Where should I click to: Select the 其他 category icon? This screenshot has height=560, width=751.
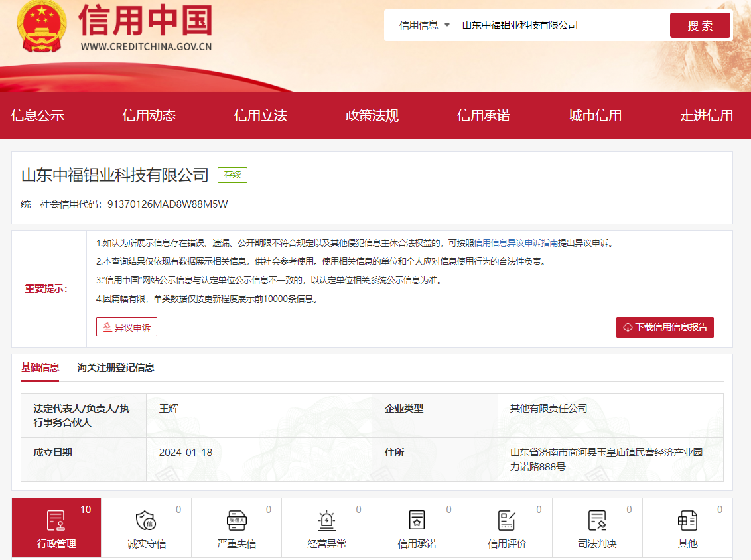(687, 521)
